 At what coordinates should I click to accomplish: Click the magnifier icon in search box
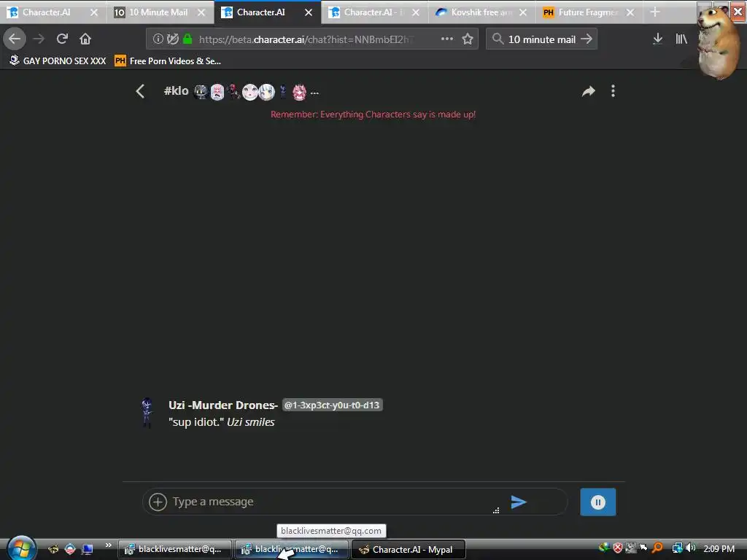(x=498, y=39)
